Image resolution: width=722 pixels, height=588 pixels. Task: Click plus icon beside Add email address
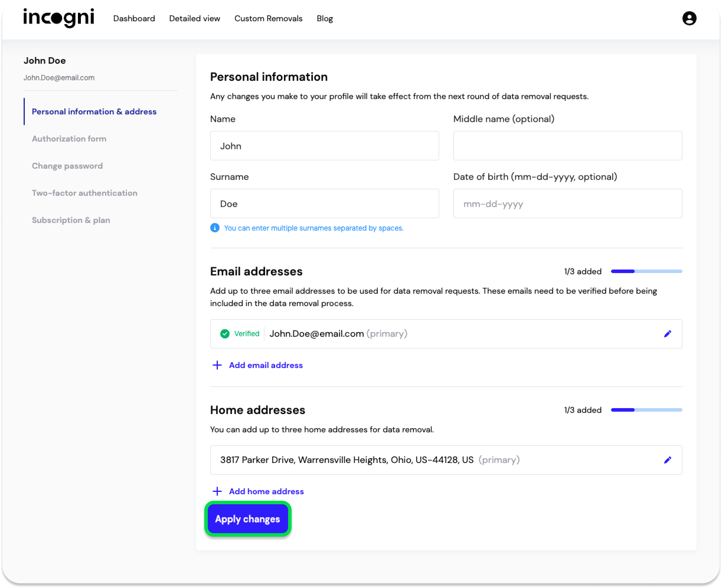tap(217, 365)
